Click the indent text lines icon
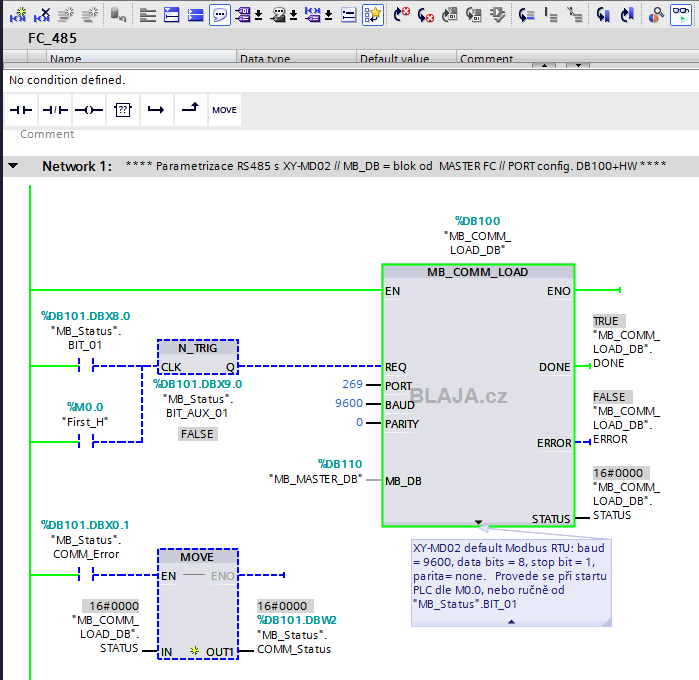The width and height of the screenshot is (699, 680). tap(551, 15)
